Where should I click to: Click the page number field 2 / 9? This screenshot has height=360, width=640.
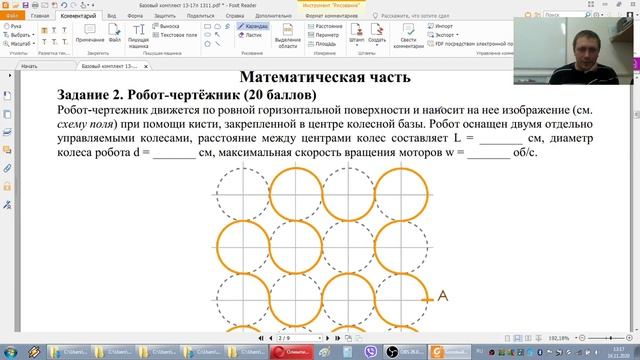(x=299, y=338)
